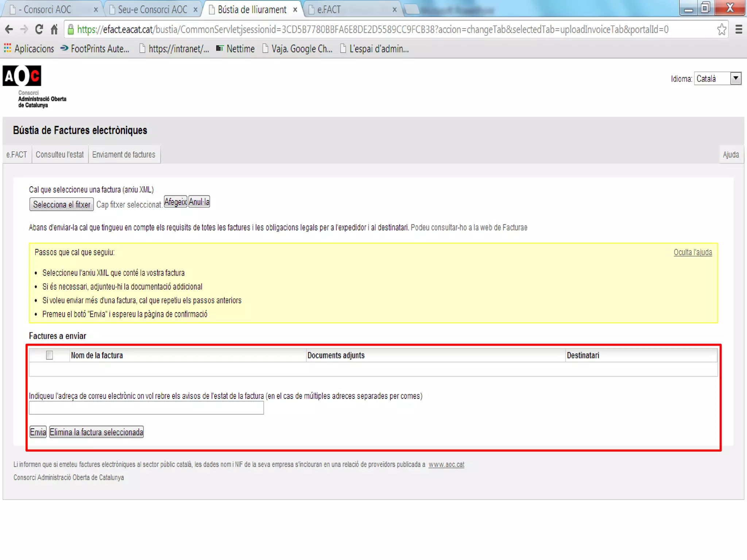The height and width of the screenshot is (560, 747).
Task: Toggle the select-all invoices checkbox
Action: pos(50,355)
